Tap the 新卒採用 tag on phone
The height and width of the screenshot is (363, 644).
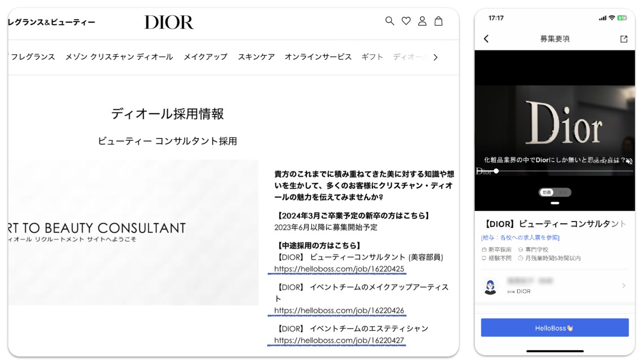tap(496, 250)
